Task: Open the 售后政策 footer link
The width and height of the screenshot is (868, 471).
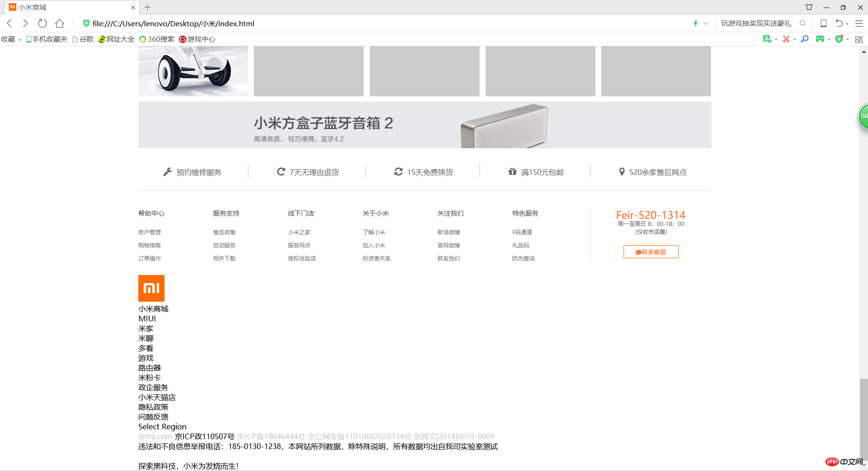Action: 224,232
